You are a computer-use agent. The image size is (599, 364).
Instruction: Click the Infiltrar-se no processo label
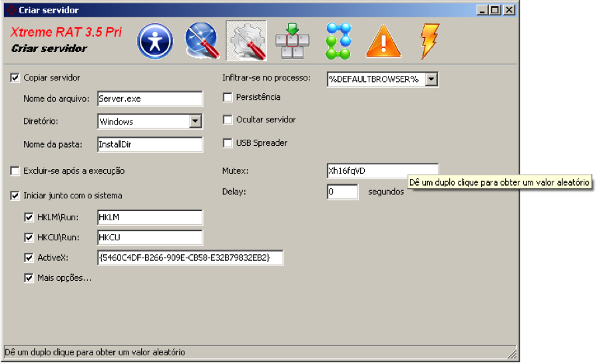(266, 78)
